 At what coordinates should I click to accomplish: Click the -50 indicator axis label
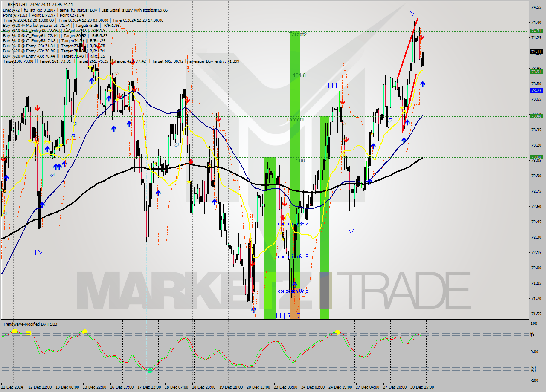point(533,367)
